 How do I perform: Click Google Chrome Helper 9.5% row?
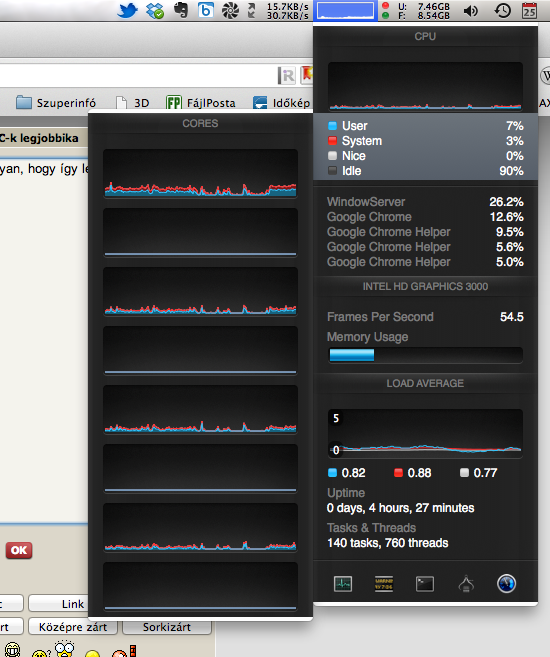(x=426, y=232)
